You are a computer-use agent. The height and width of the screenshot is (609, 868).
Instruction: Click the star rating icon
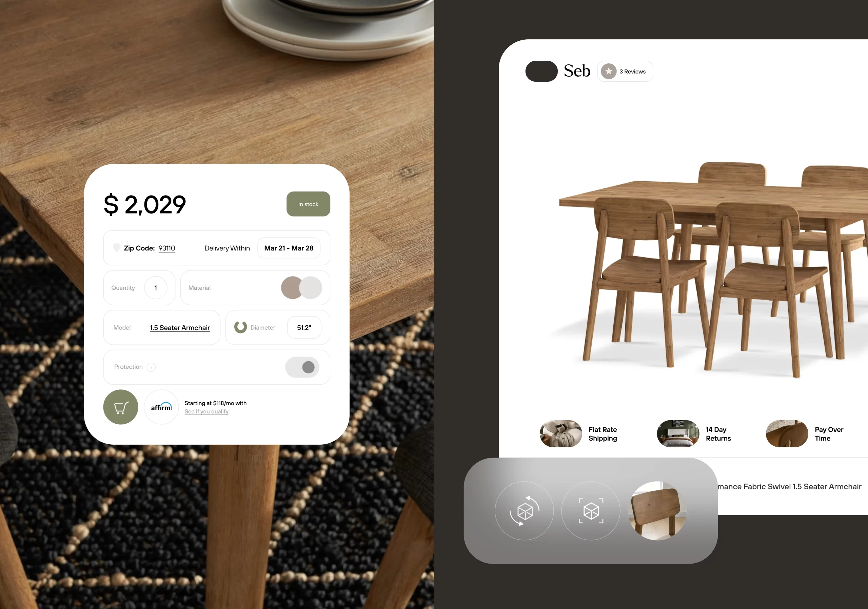tap(608, 70)
